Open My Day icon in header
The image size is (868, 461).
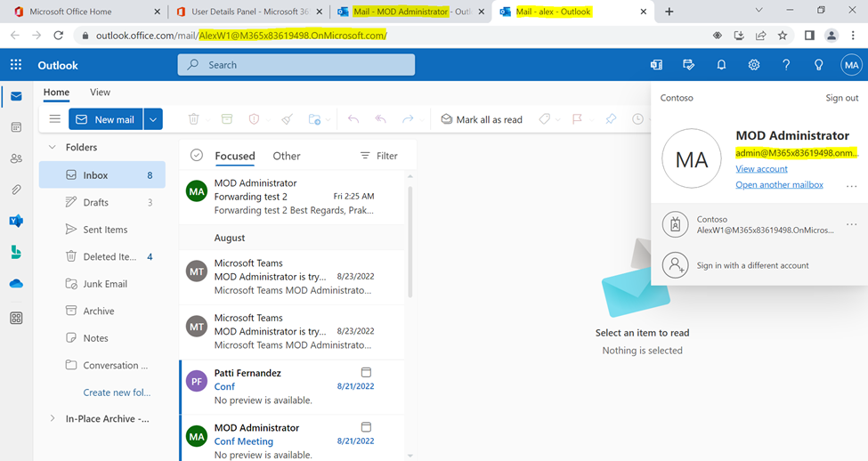pos(689,65)
